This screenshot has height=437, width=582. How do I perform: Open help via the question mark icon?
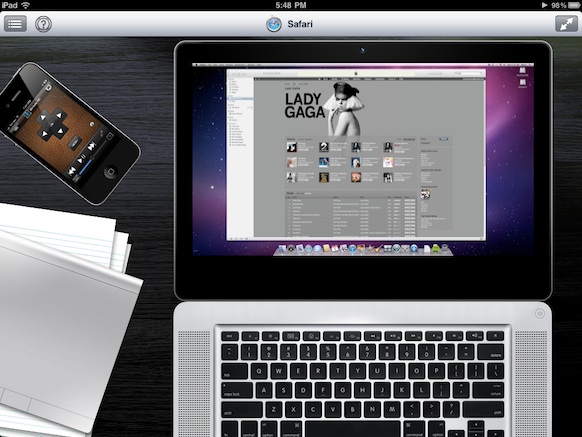point(43,24)
